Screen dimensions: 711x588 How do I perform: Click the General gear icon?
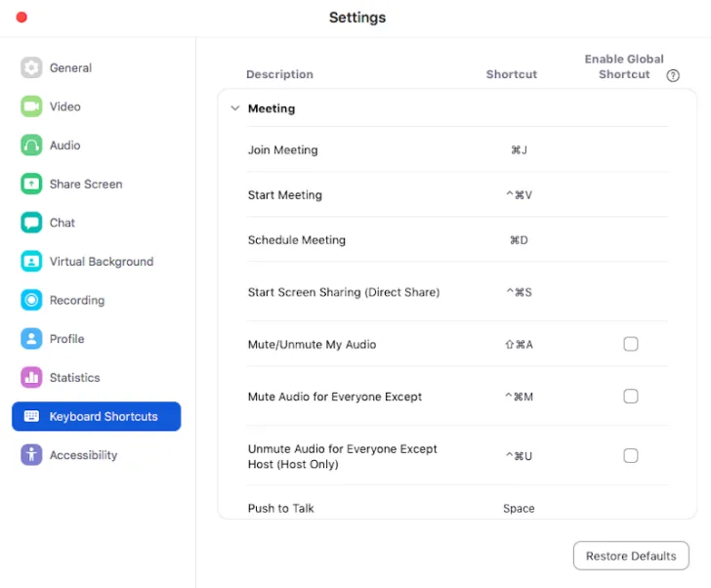(x=31, y=67)
